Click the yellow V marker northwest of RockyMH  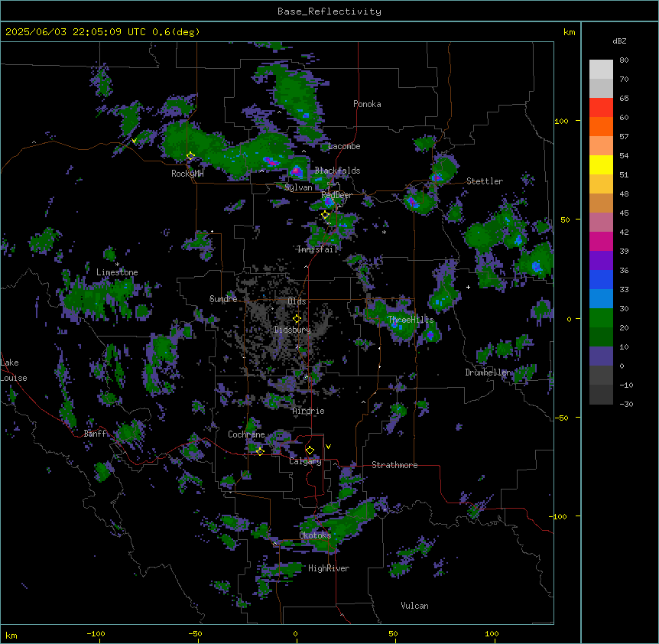tap(134, 141)
